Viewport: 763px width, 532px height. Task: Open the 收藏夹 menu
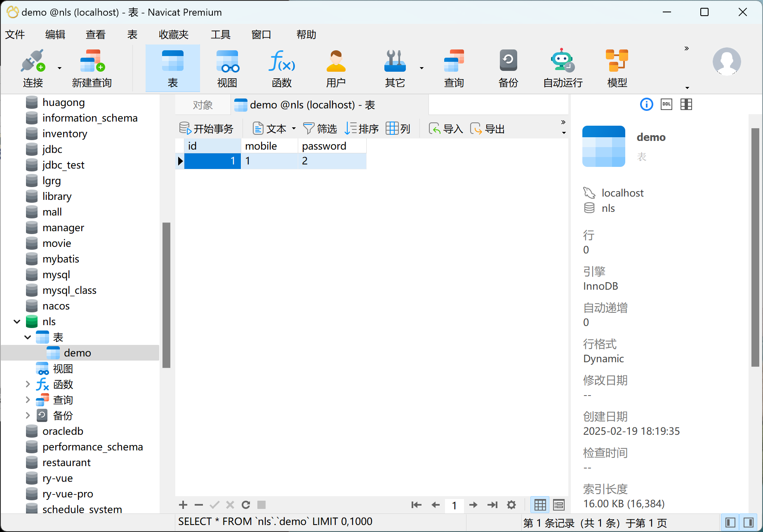[x=174, y=35]
